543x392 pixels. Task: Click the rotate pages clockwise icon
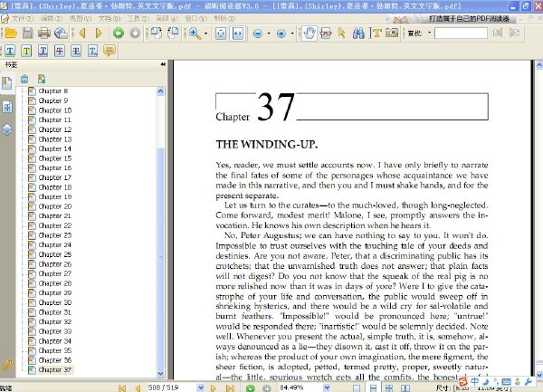click(x=156, y=33)
